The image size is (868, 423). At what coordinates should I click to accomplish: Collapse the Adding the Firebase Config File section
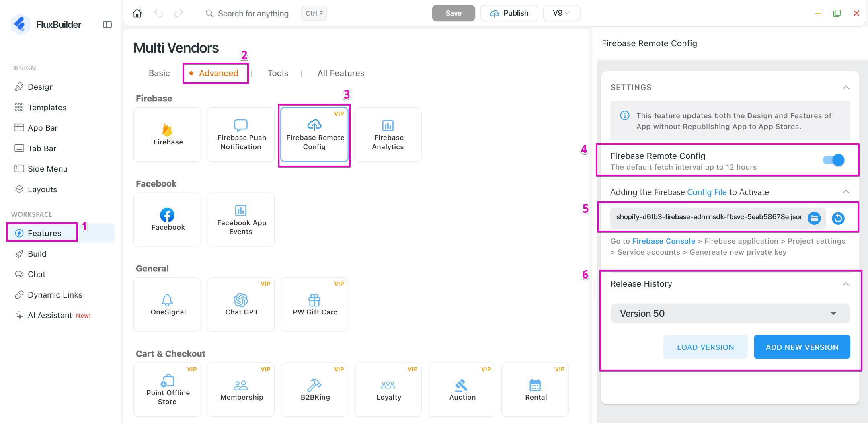tap(846, 192)
